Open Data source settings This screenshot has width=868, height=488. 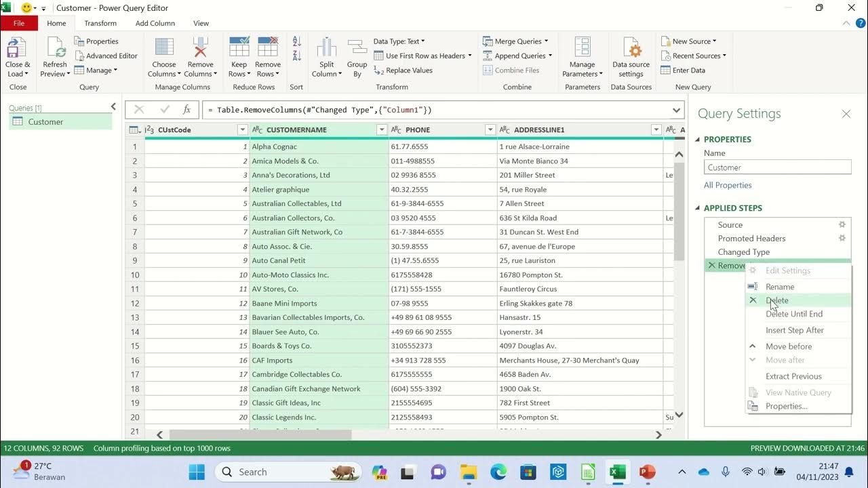631,58
